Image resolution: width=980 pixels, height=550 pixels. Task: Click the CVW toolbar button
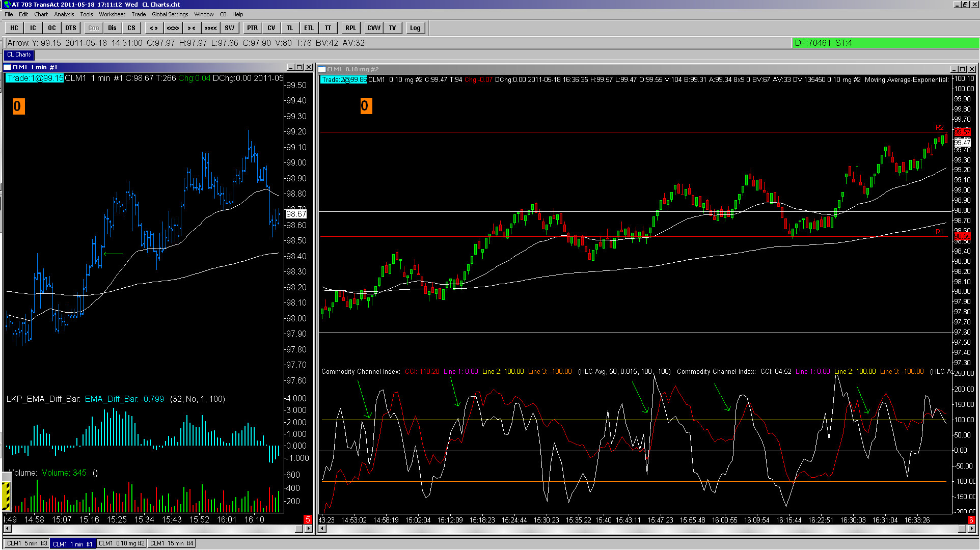[x=374, y=28]
